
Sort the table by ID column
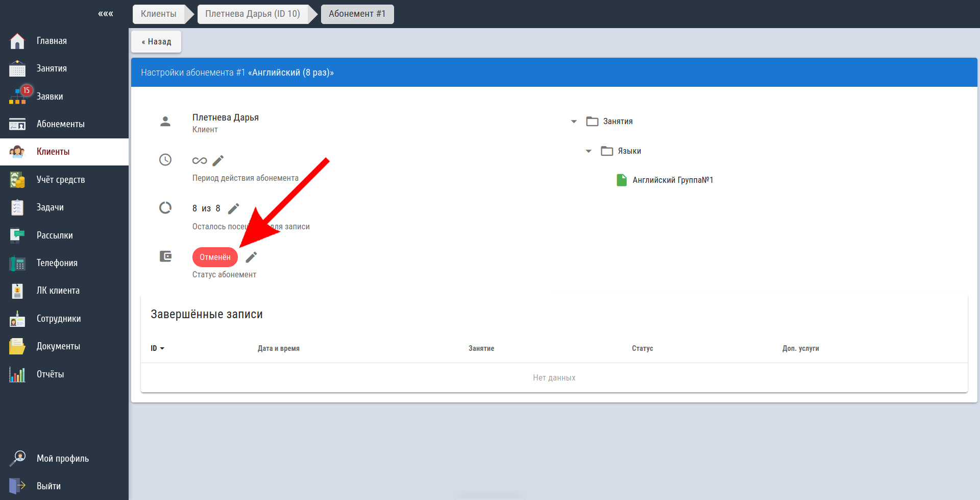click(x=157, y=348)
